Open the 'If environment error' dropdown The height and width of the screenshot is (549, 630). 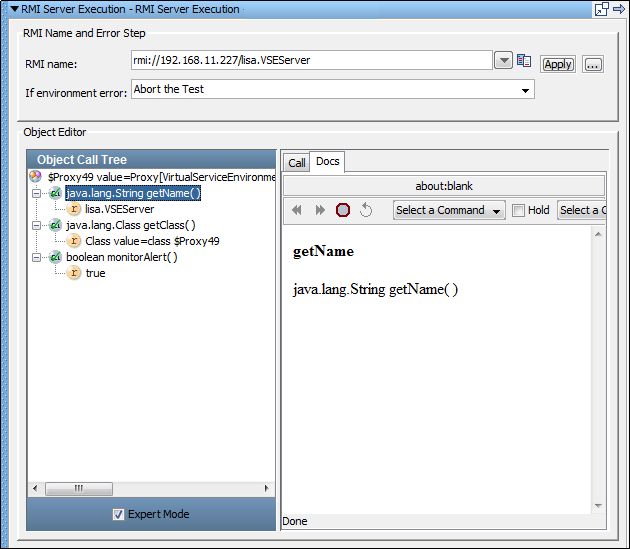(525, 90)
